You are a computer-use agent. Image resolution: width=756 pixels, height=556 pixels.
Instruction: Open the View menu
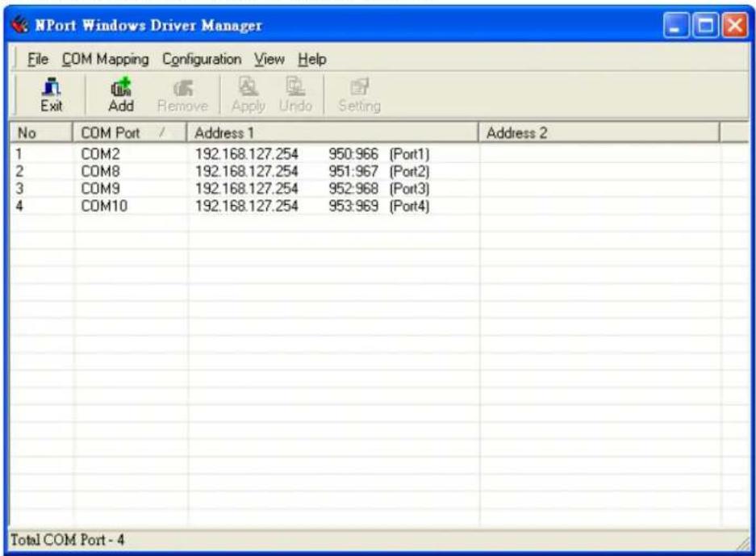point(269,60)
